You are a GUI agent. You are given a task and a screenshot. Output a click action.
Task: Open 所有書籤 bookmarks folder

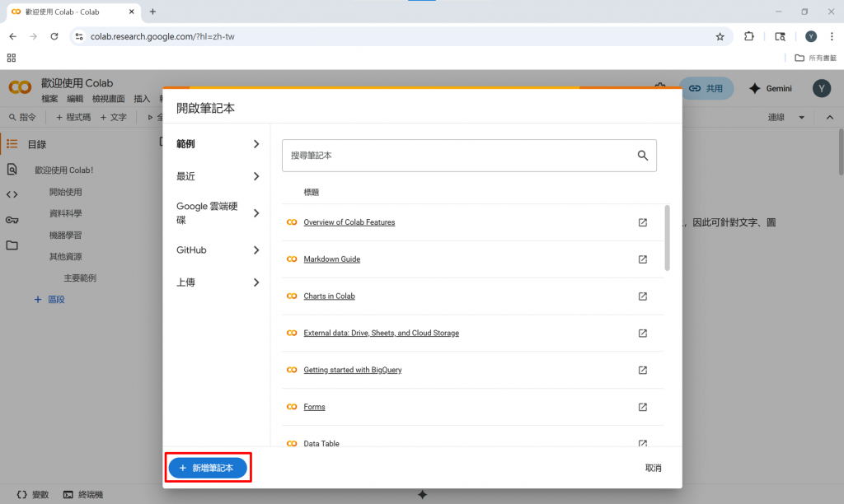[816, 58]
